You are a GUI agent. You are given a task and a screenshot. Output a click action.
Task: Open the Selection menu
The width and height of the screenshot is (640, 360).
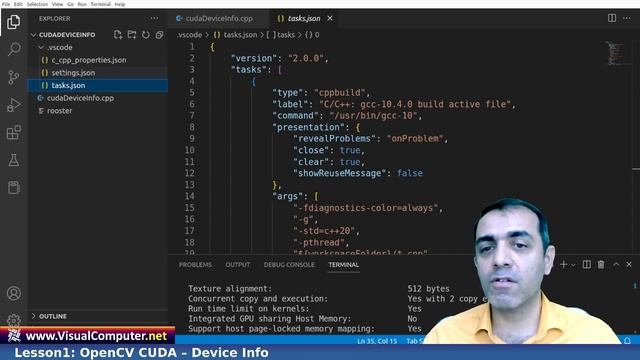37,4
